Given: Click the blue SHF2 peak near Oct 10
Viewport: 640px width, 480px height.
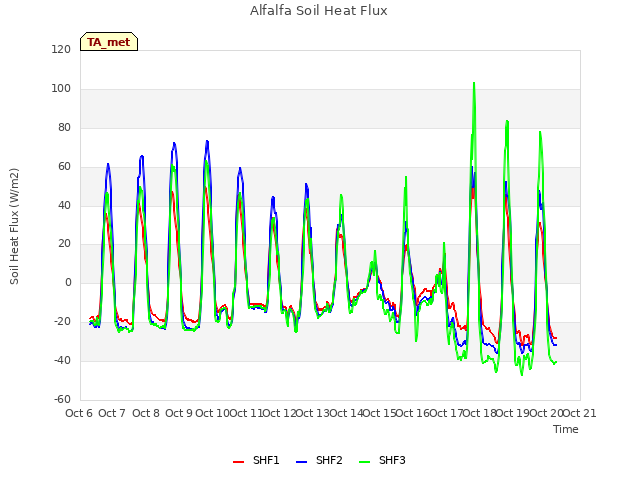Looking at the screenshot, I should tap(207, 141).
